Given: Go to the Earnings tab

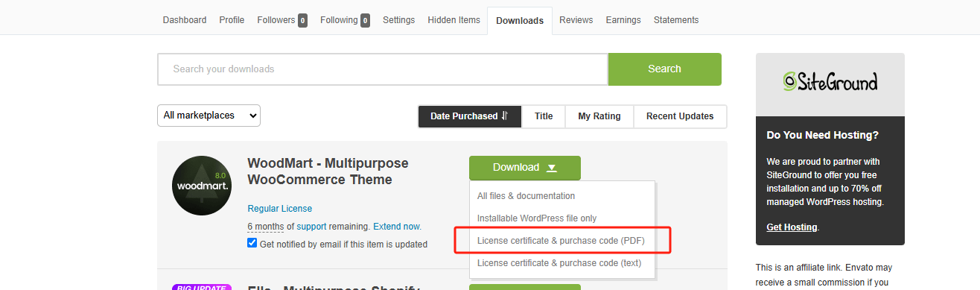Looking at the screenshot, I should 623,20.
